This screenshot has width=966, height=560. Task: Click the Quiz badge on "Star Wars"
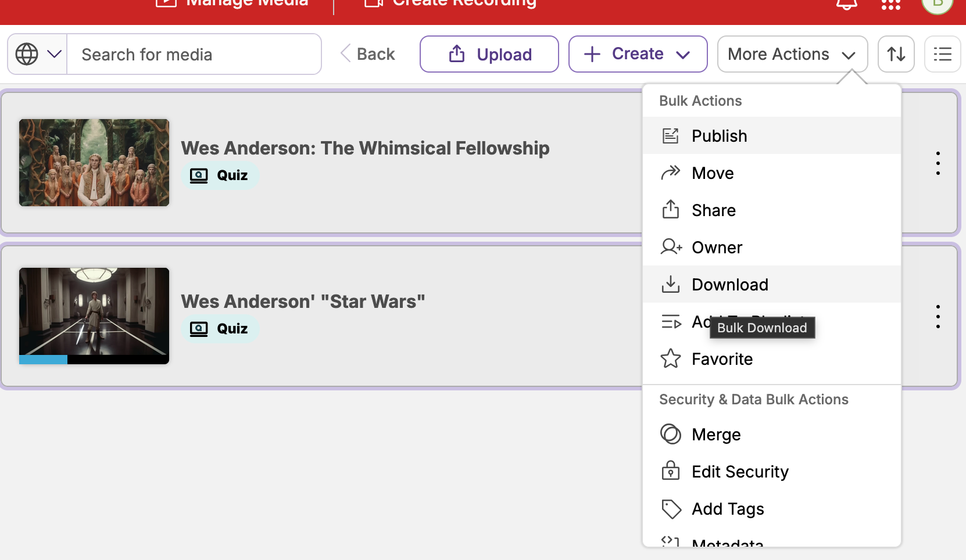(220, 329)
